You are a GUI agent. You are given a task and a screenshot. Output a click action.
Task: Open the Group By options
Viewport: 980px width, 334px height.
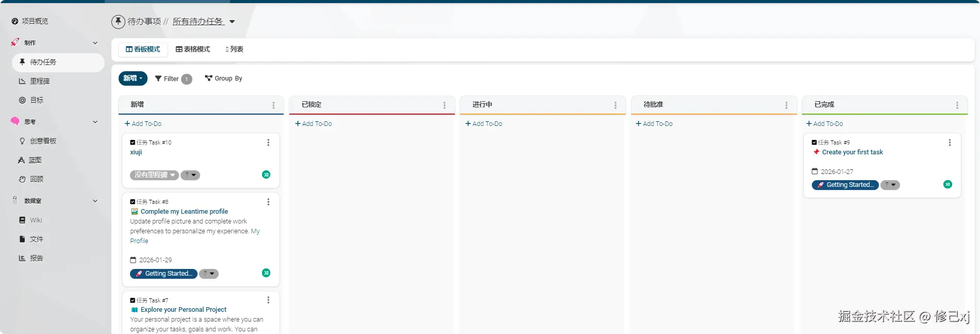(223, 78)
